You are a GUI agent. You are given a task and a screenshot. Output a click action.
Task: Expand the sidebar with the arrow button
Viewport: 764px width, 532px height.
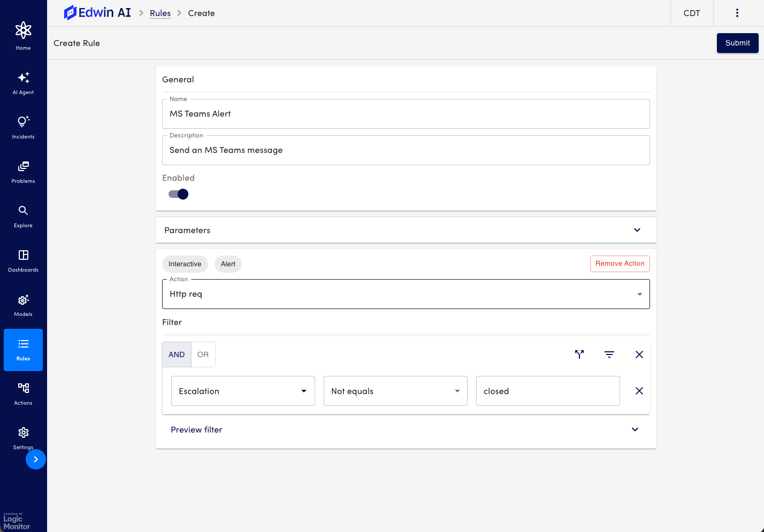(x=36, y=459)
